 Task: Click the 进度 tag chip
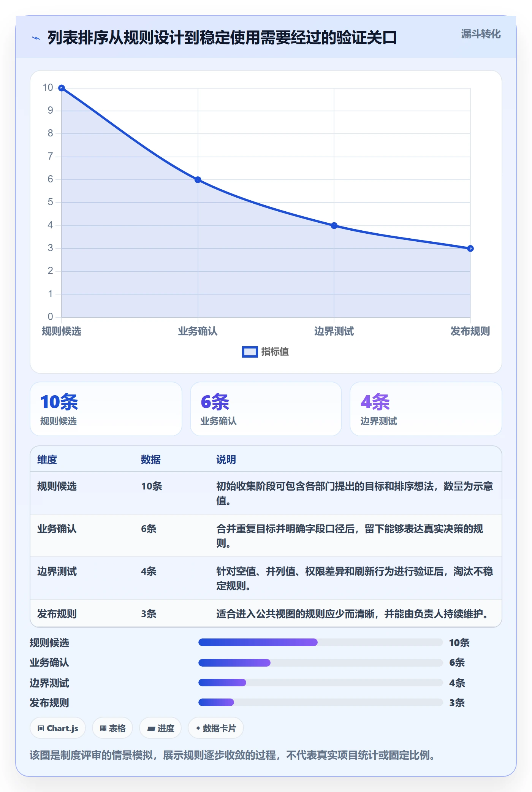(160, 729)
